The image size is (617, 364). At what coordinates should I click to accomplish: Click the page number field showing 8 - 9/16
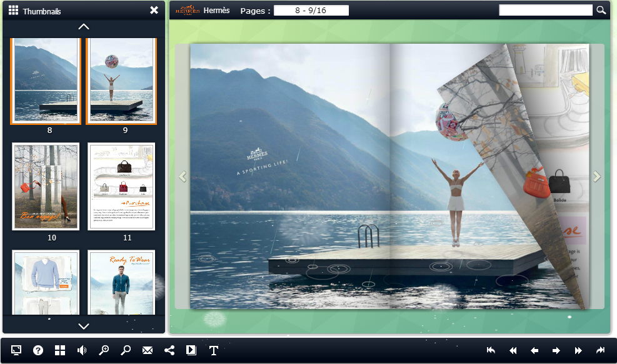pos(311,10)
